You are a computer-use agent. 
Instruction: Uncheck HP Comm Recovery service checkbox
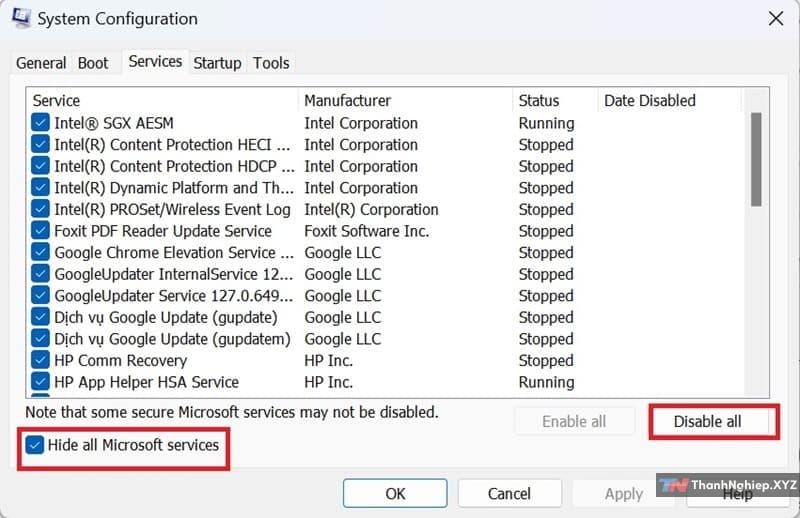point(40,360)
